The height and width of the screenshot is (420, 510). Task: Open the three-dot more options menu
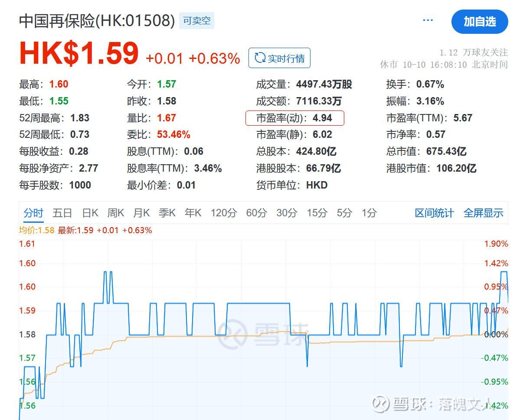point(428,20)
